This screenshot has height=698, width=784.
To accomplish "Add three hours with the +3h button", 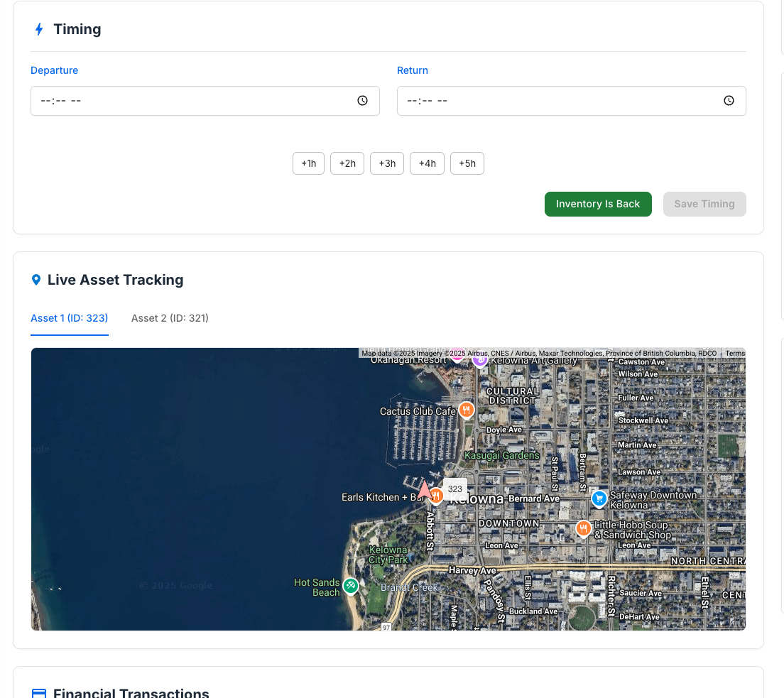I will [x=387, y=163].
